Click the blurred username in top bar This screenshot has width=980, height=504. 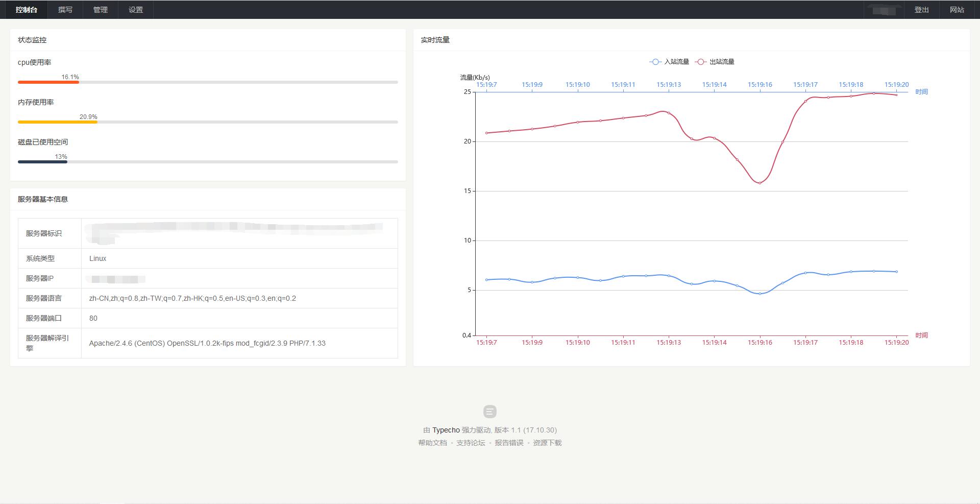[x=884, y=10]
